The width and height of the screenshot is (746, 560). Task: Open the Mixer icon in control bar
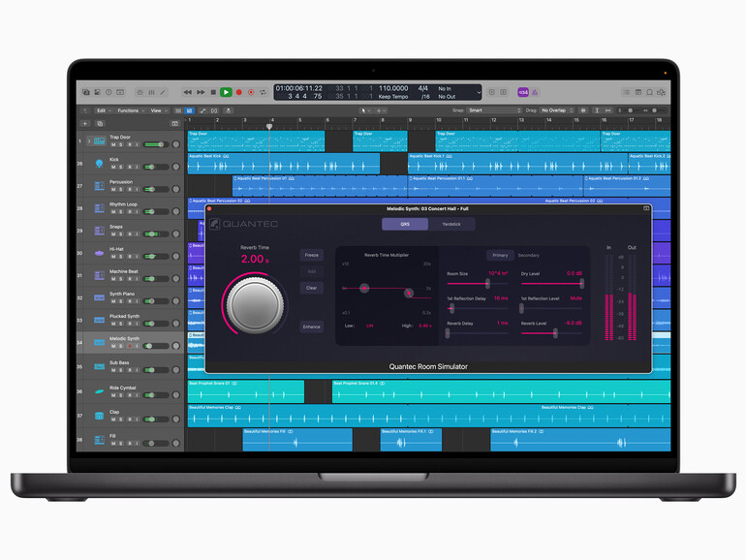tap(151, 92)
